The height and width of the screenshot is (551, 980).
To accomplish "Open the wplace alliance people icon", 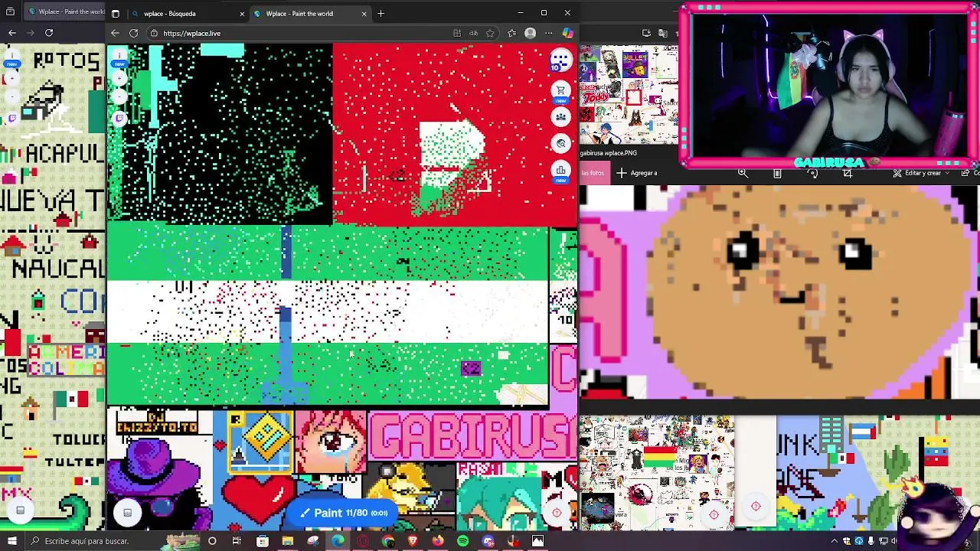I will [x=561, y=117].
